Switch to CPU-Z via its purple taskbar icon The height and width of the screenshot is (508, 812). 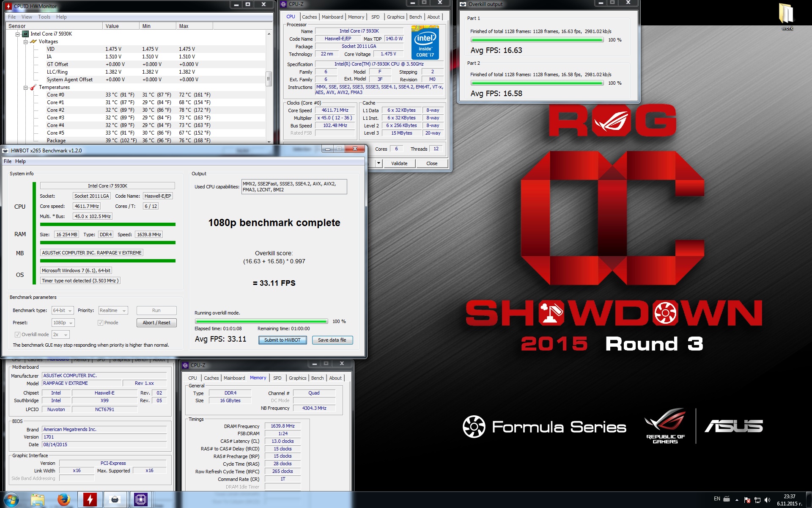[x=140, y=500]
